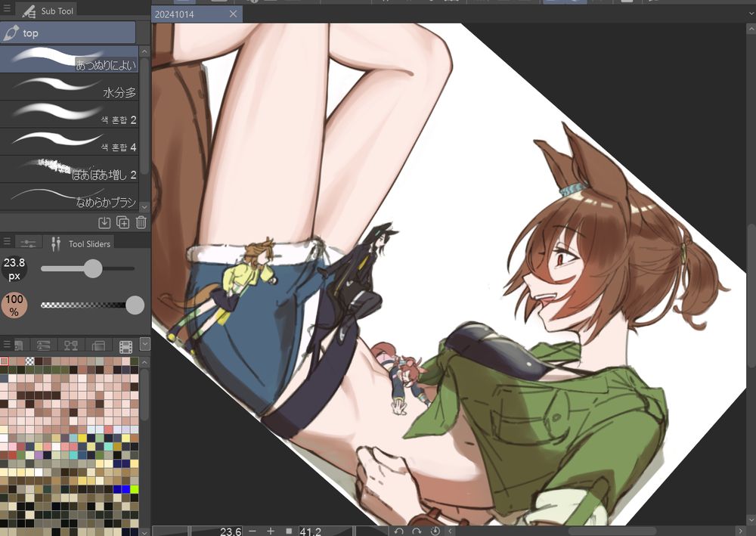Click color set scroll-down arrow
This screenshot has height=536, width=756.
[144, 531]
